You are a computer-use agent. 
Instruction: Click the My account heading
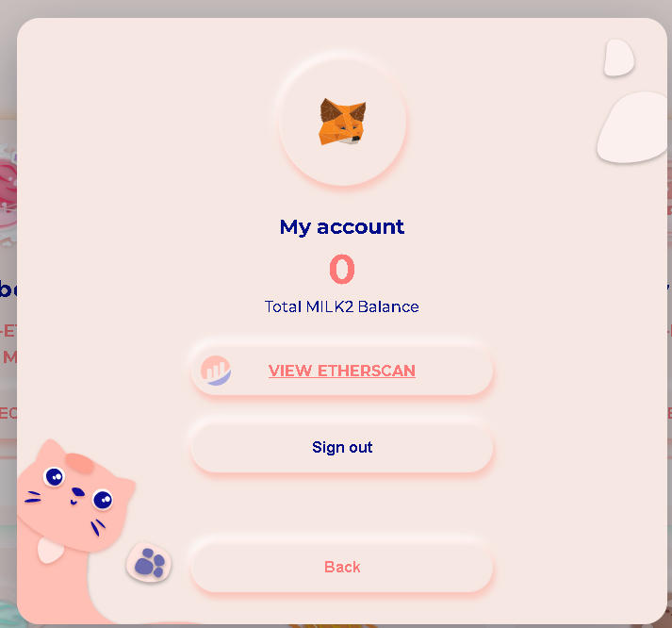342,227
